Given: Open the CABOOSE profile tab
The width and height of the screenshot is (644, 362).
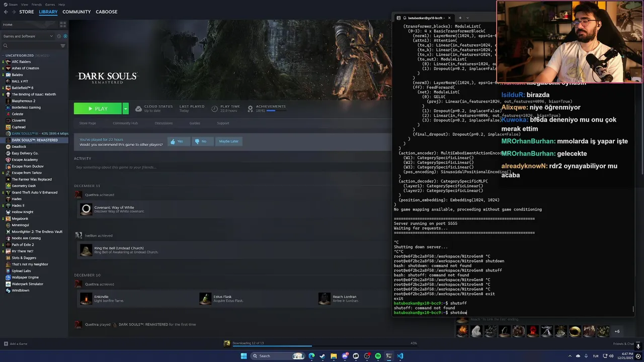Looking at the screenshot, I should pos(107,12).
